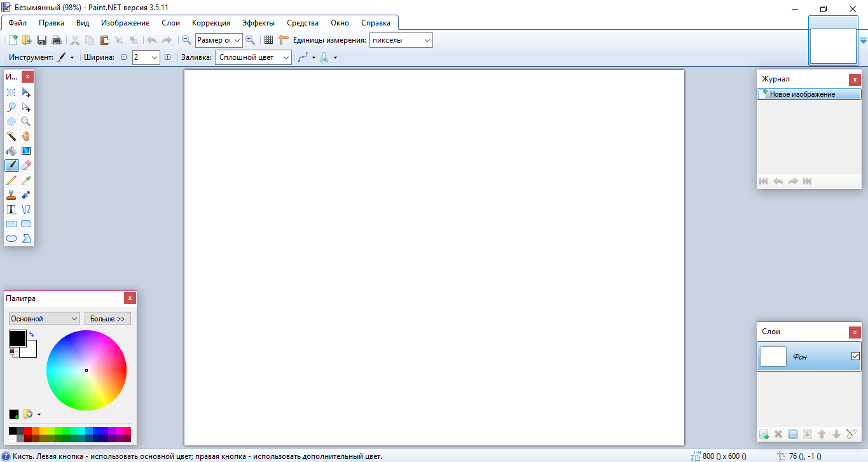The height and width of the screenshot is (462, 868).
Task: Open the Коррекция menu
Action: pos(211,23)
